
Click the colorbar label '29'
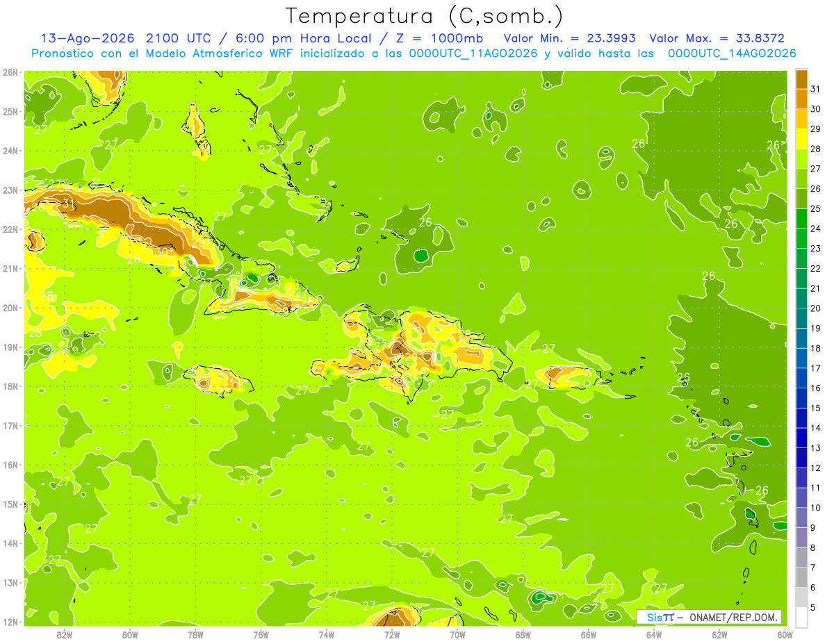[x=815, y=129]
